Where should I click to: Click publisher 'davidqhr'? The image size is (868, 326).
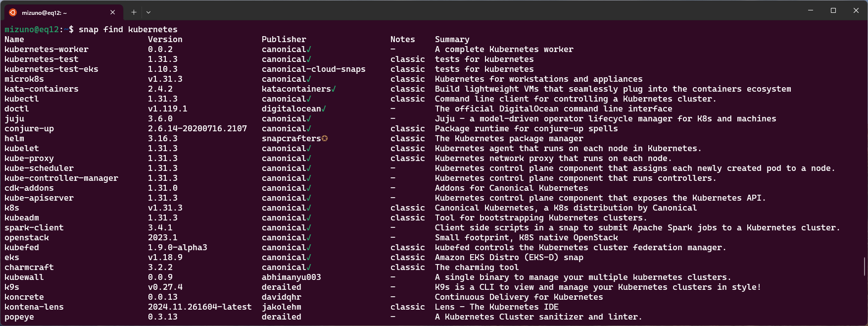[282, 297]
